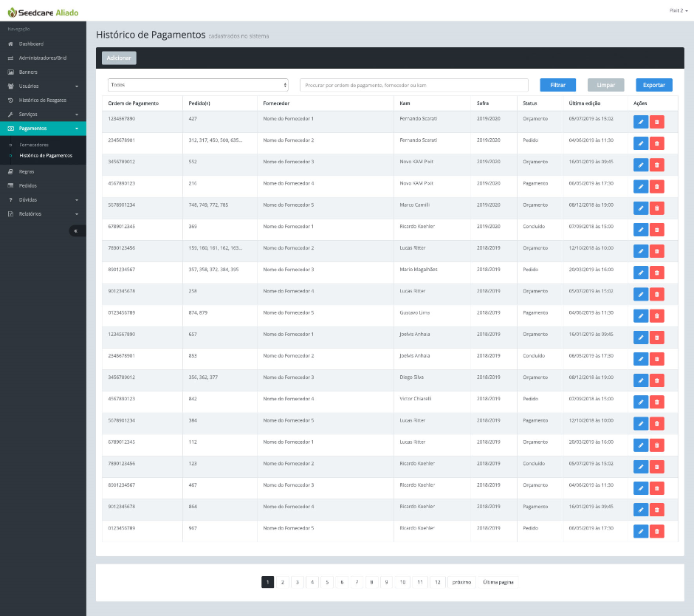Open Histórico de Resgates in sidebar
This screenshot has width=694, height=616.
(44, 100)
